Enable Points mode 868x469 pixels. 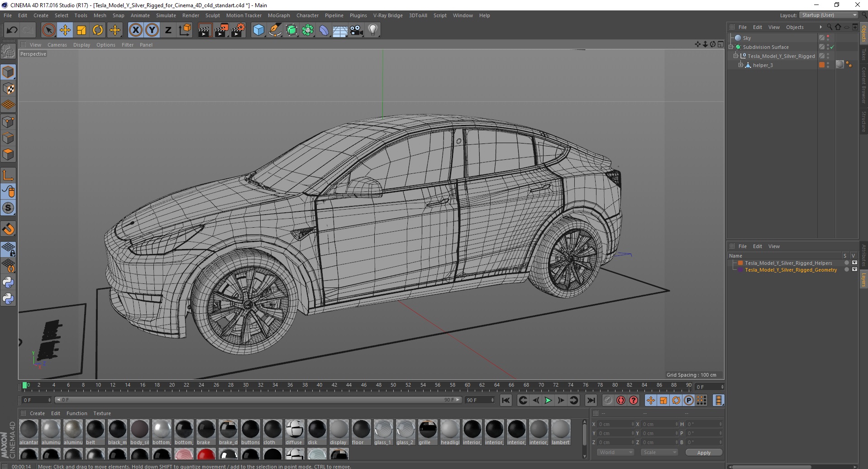point(8,122)
